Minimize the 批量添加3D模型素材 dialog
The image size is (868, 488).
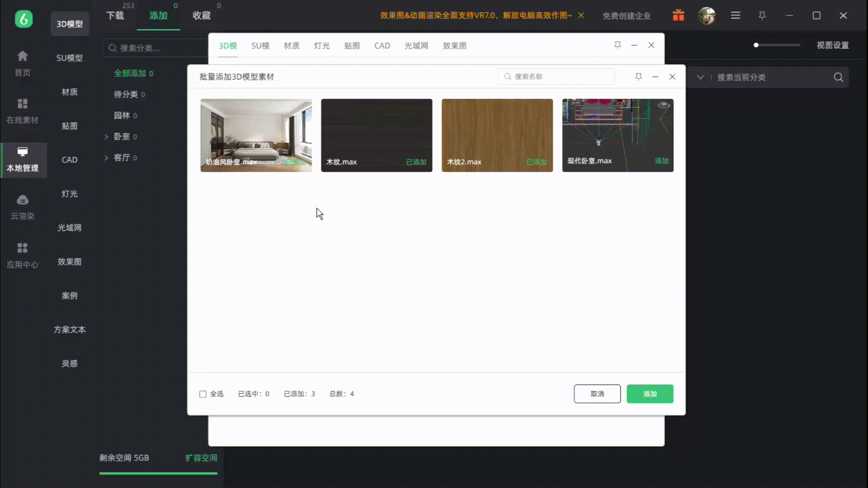click(x=655, y=77)
